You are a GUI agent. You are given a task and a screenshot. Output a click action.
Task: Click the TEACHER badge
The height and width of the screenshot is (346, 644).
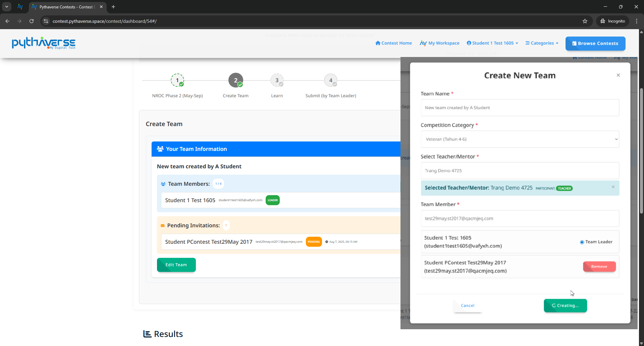click(564, 188)
